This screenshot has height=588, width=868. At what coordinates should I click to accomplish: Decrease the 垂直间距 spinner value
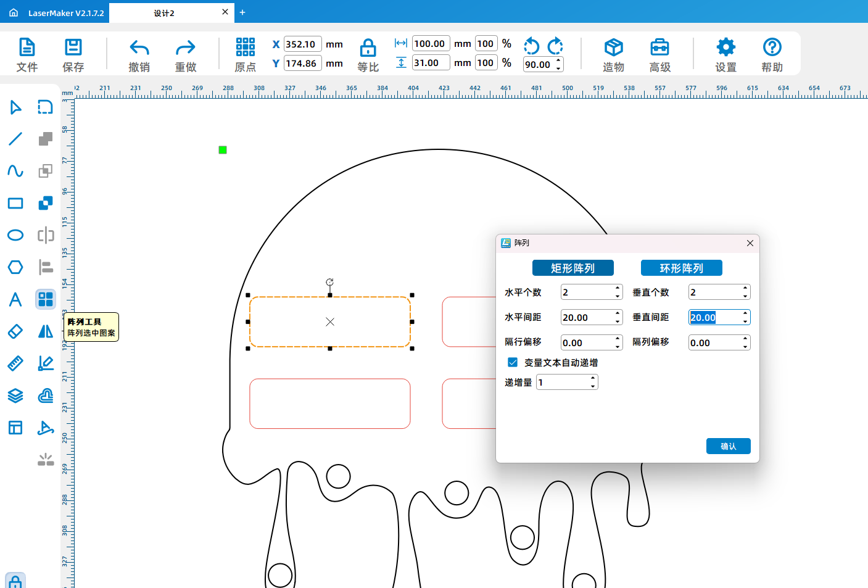coord(745,321)
